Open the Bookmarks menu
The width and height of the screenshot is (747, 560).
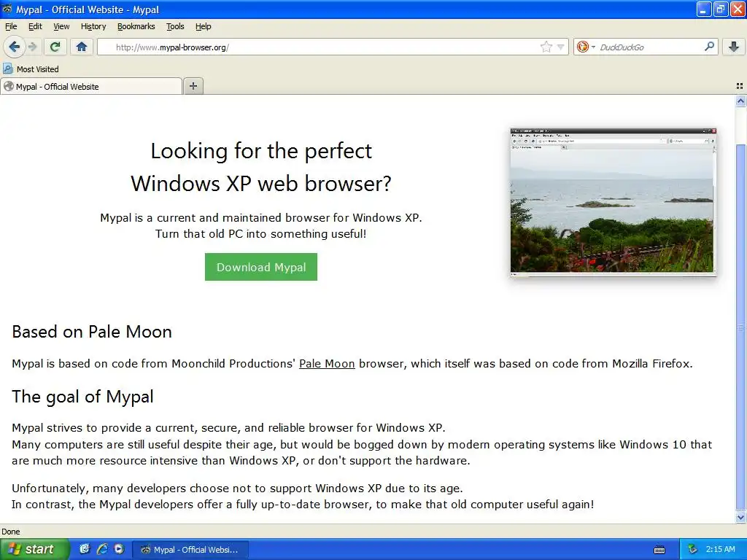point(136,26)
